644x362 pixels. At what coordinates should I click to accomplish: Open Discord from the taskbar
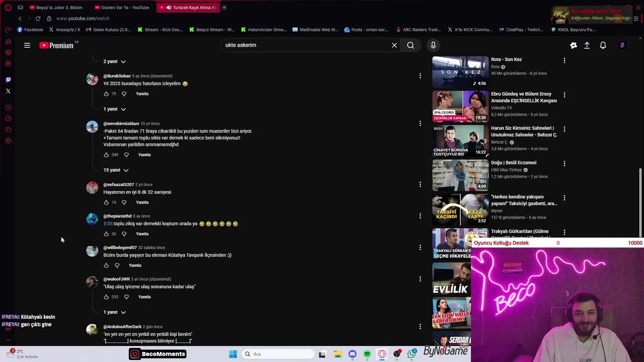point(352,354)
